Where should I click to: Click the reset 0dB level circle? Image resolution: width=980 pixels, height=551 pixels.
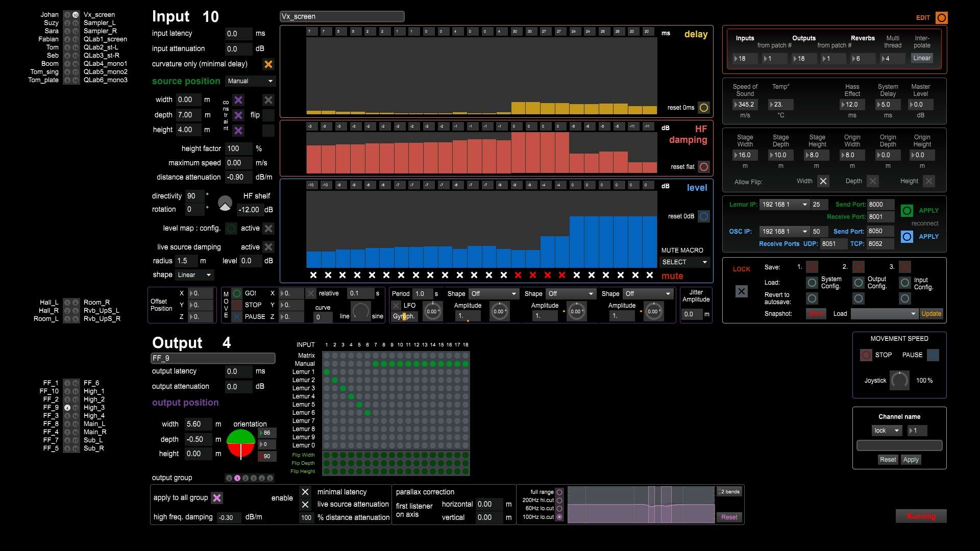tap(704, 216)
